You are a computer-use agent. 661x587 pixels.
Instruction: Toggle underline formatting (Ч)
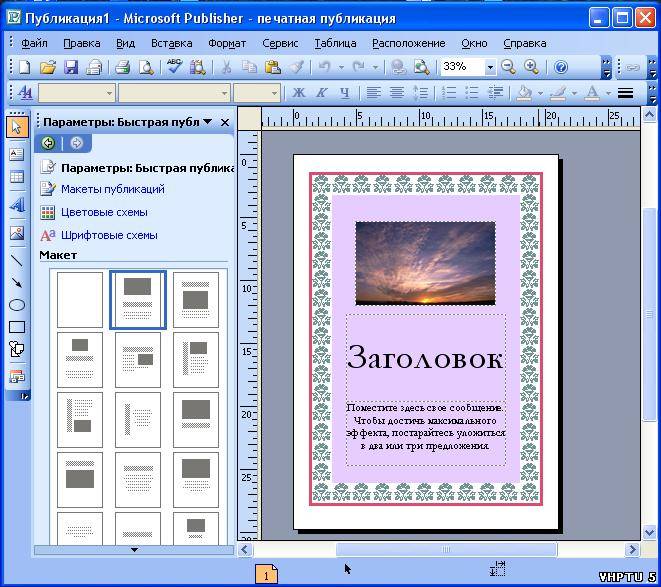(344, 93)
